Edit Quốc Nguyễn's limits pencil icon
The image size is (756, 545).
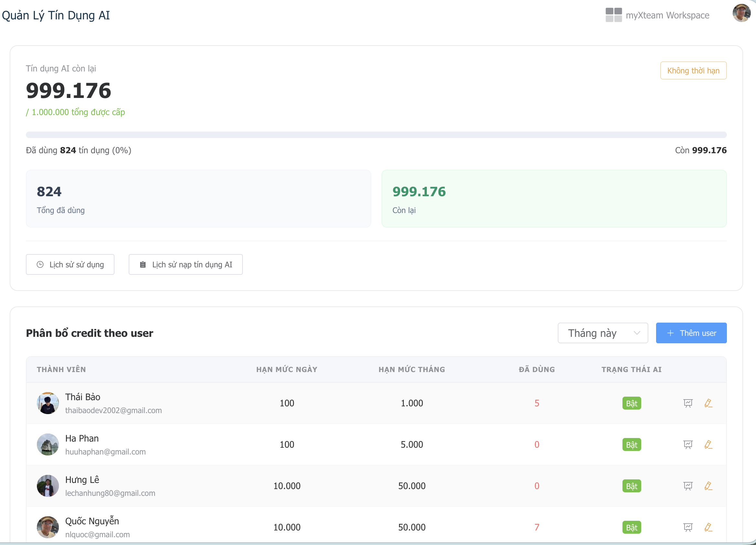(x=708, y=527)
